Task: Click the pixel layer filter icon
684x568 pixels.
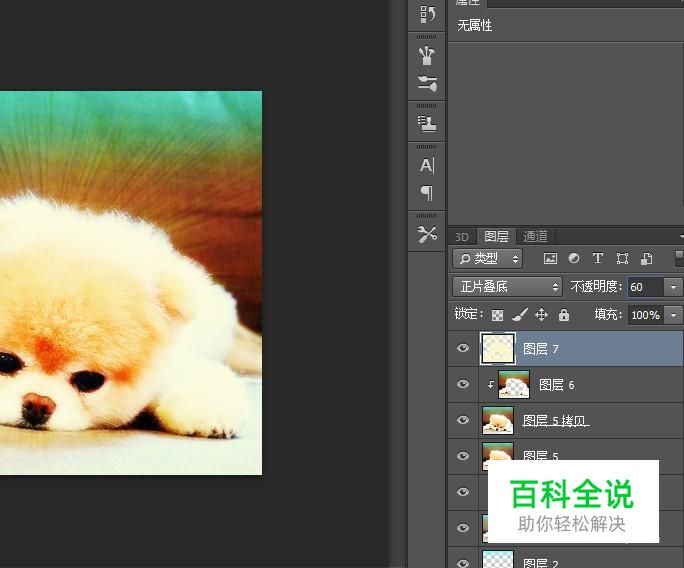Action: [x=550, y=259]
